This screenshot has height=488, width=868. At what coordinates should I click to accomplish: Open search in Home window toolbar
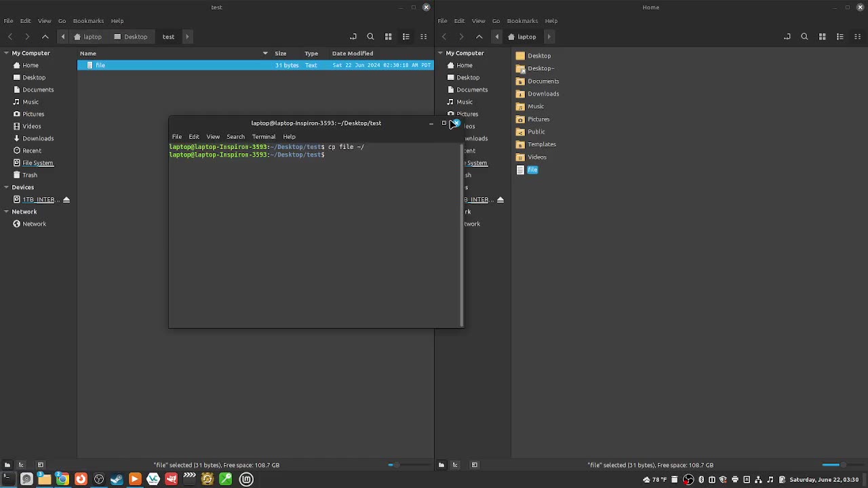point(804,37)
